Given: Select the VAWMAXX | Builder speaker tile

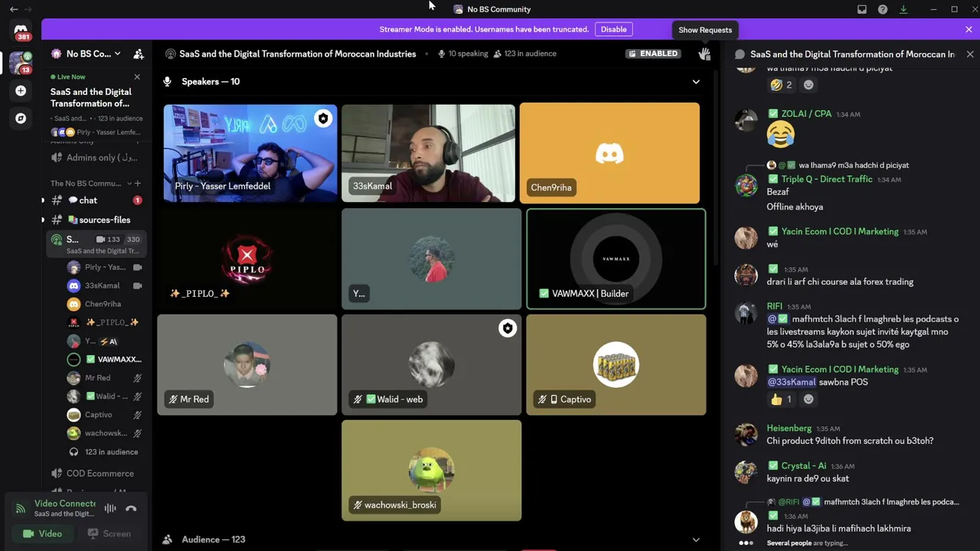Looking at the screenshot, I should (x=616, y=259).
